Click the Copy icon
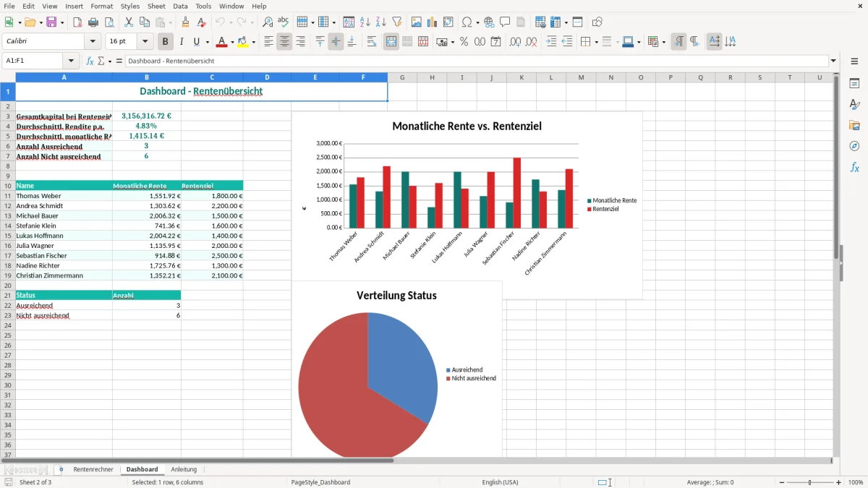 point(145,22)
